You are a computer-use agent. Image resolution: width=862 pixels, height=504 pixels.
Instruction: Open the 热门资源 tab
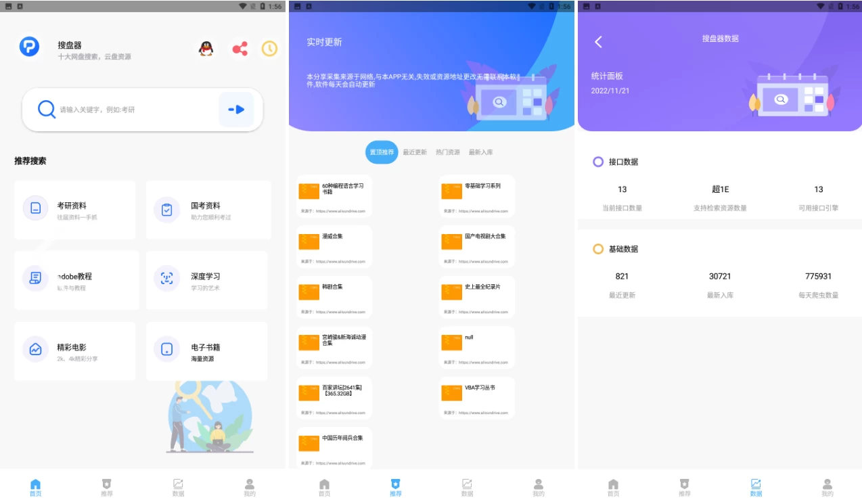448,152
